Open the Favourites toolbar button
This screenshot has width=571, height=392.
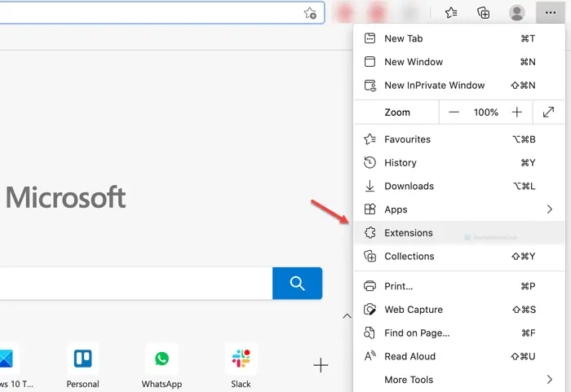[451, 13]
